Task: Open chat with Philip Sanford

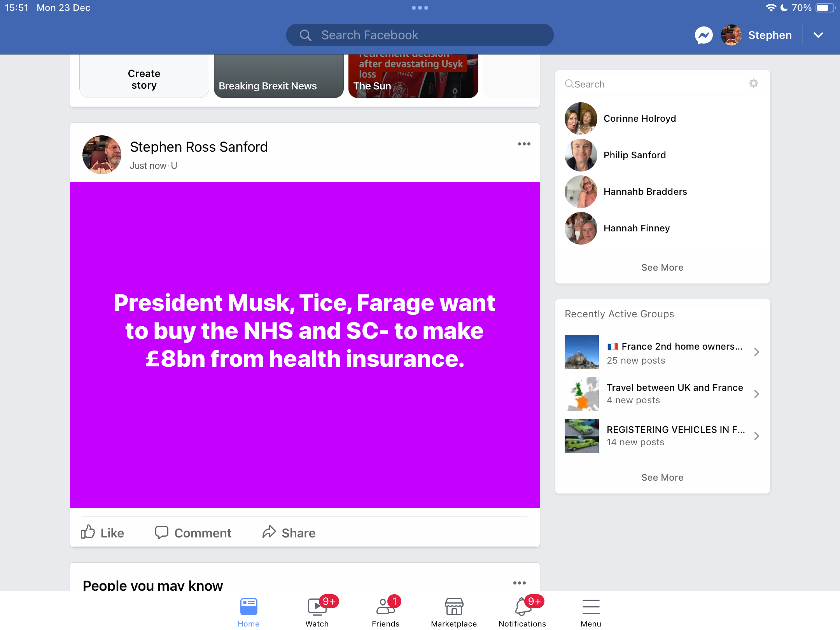Action: coord(662,155)
